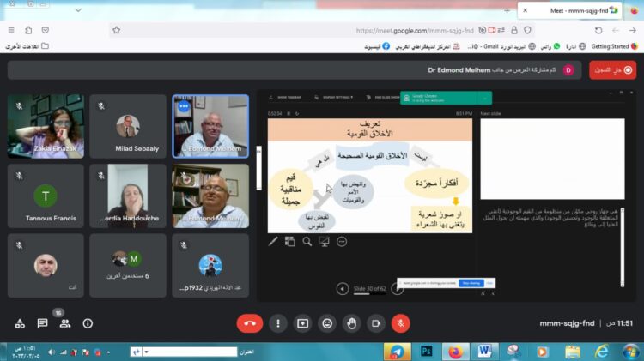Click the red camera permission icon in URL bar

pos(492,30)
